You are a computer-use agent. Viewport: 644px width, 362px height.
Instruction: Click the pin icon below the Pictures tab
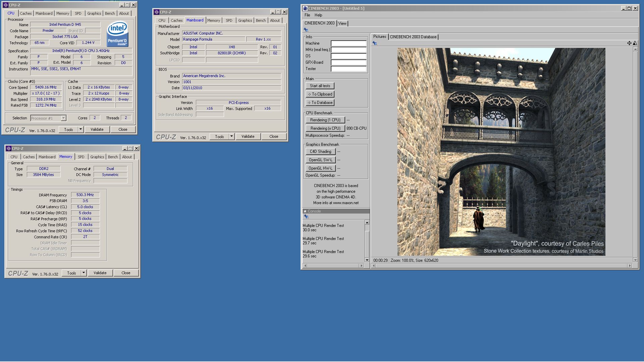pyautogui.click(x=375, y=43)
